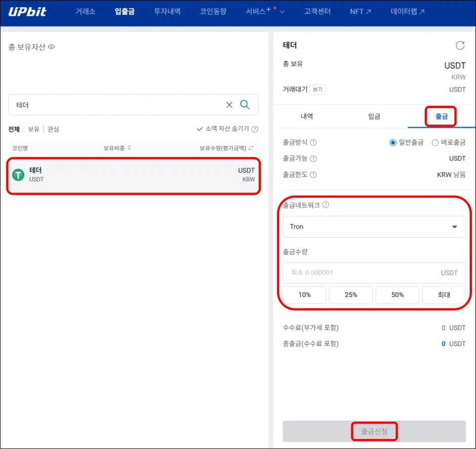Open 입출금 menu

(125, 12)
